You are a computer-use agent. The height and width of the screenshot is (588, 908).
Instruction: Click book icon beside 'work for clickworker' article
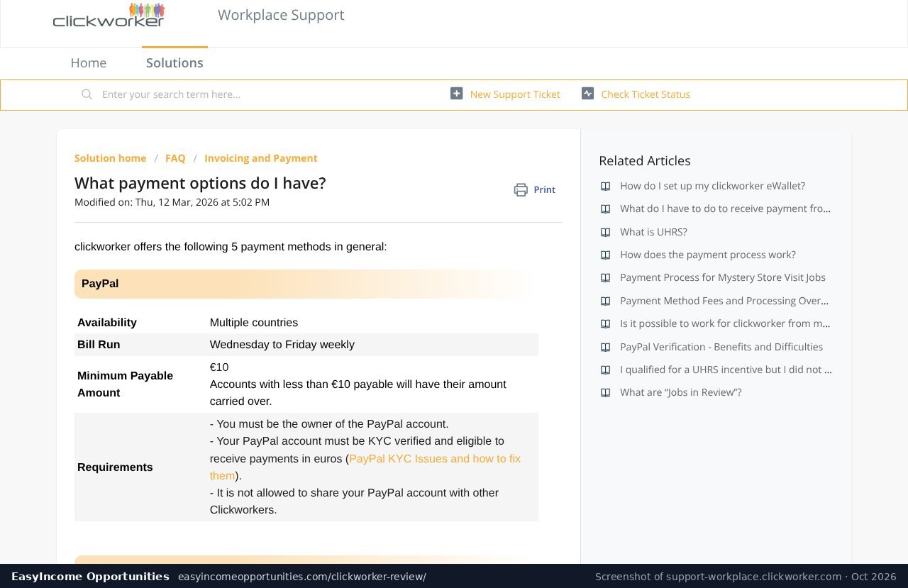tap(605, 323)
